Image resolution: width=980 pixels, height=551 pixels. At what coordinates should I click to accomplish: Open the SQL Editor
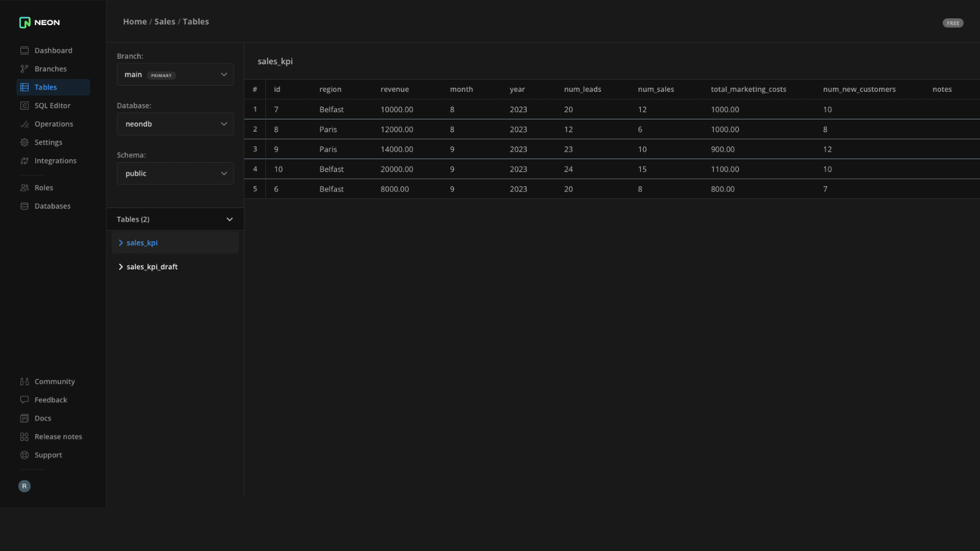[53, 106]
